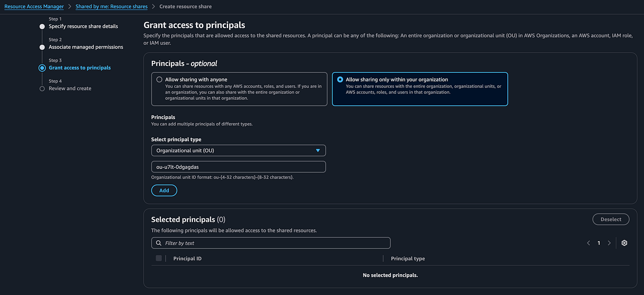This screenshot has width=644, height=295.
Task: Navigate to Step 4 Review and create
Action: click(69, 88)
